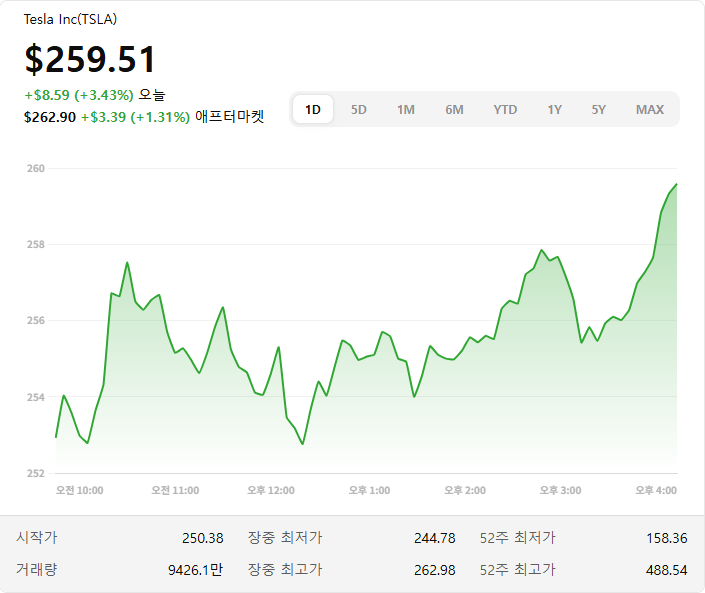Viewport: 705px width, 593px height.
Task: Click the 52주 최저가 label
Action: pyautogui.click(x=518, y=537)
